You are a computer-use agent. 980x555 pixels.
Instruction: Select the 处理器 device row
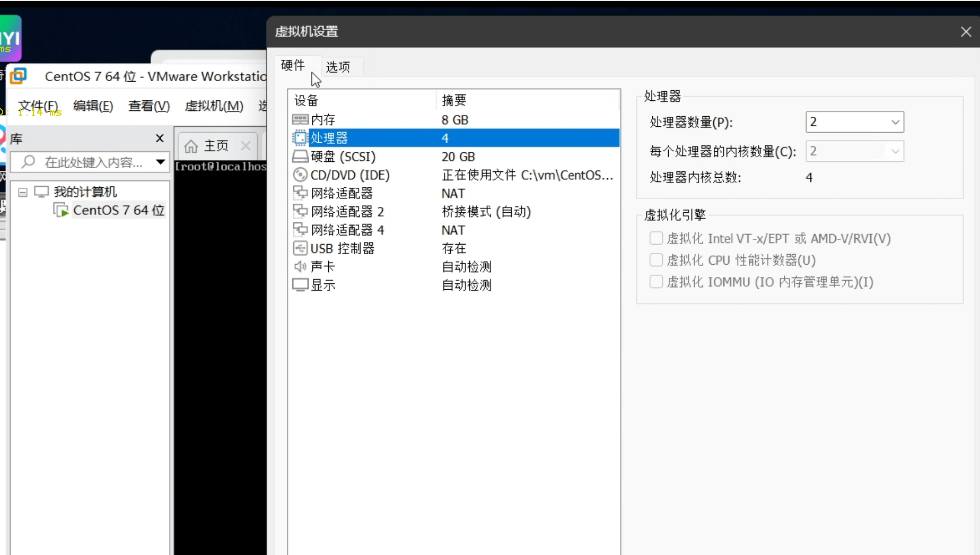[454, 138]
